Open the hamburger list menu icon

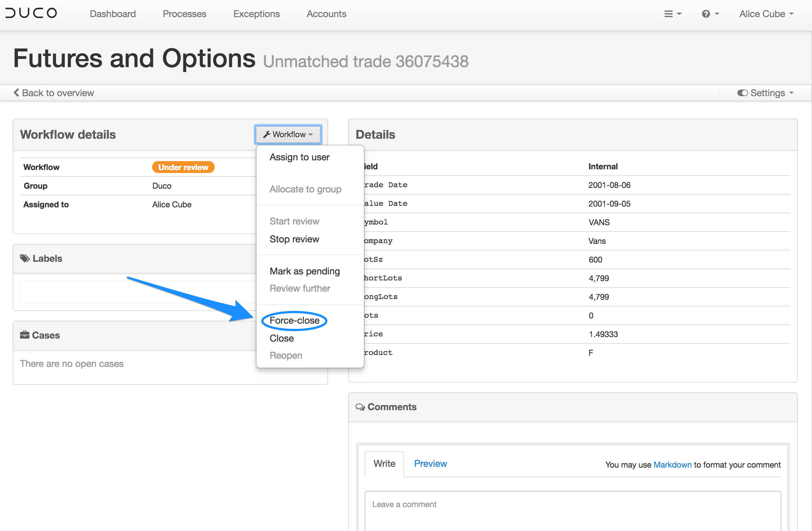673,14
